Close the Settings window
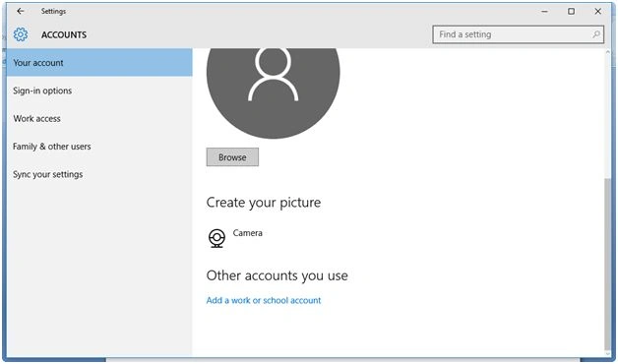Screen dimensions: 618x364 [x=598, y=12]
